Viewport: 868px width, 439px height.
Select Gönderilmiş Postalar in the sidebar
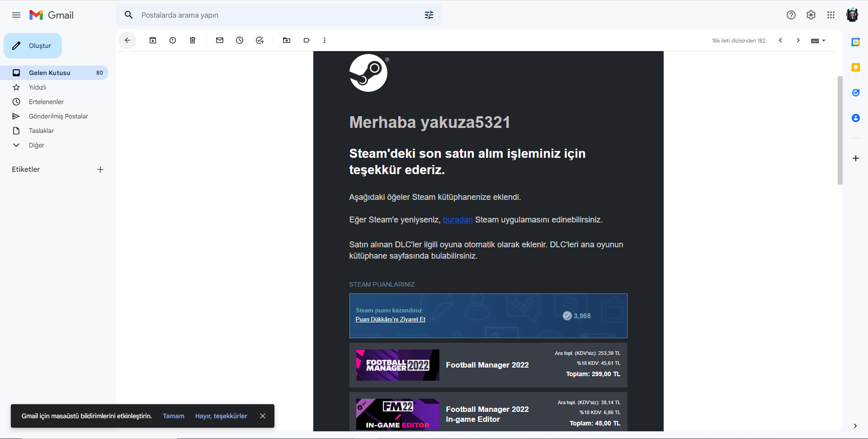click(x=58, y=116)
